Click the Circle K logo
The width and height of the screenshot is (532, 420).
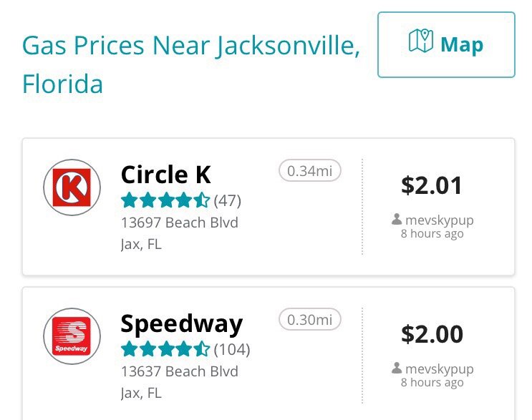pos(72,187)
